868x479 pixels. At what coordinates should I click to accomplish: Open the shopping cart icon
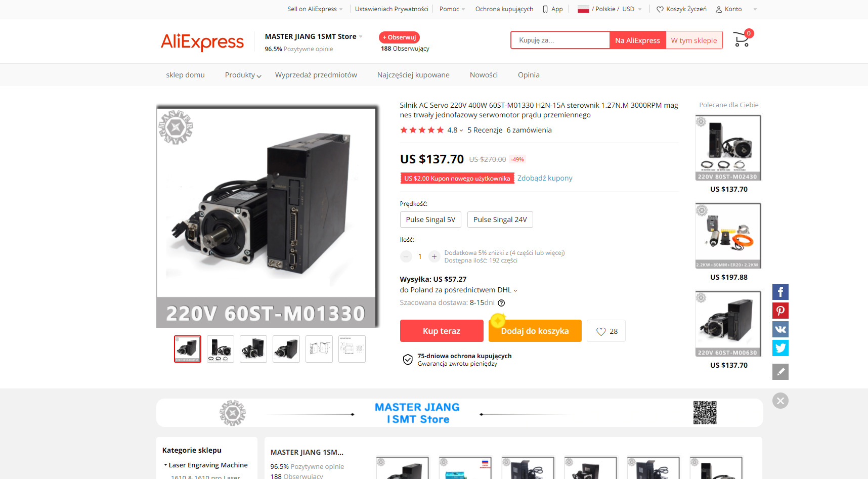pos(742,40)
